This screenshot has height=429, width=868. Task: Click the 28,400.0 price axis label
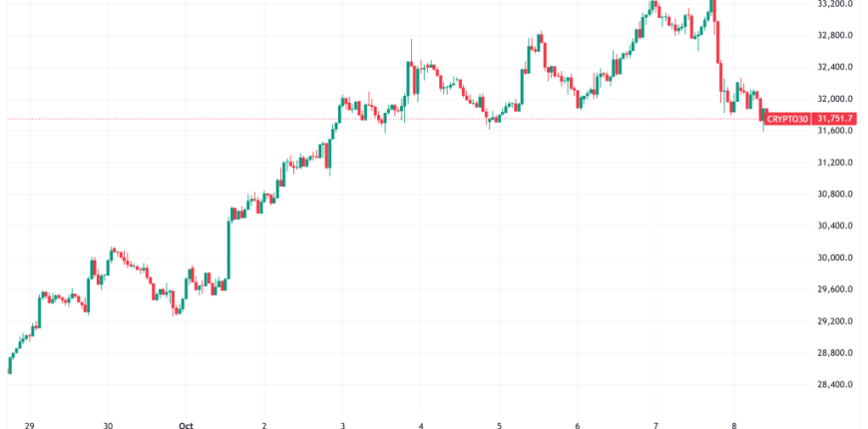(835, 384)
